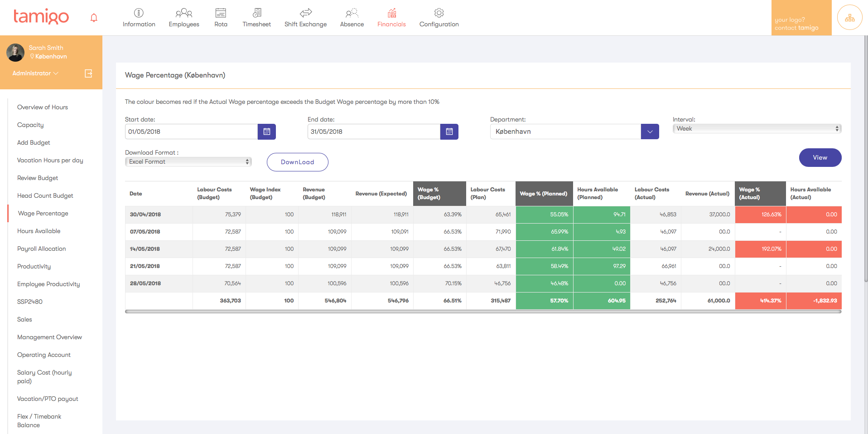Expand the Department dropdown arrow
868x434 pixels.
pyautogui.click(x=650, y=132)
